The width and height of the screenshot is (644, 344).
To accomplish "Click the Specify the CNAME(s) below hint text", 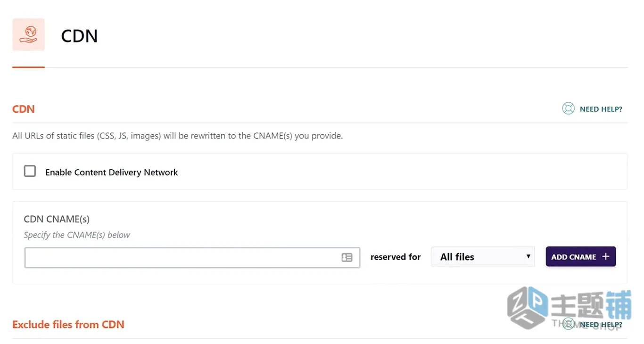I will (x=77, y=235).
